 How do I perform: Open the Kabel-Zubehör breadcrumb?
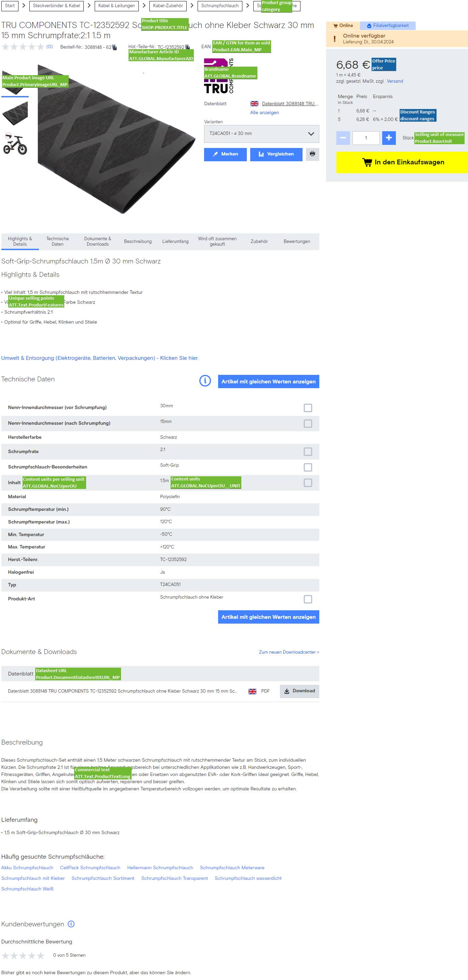[x=168, y=6]
